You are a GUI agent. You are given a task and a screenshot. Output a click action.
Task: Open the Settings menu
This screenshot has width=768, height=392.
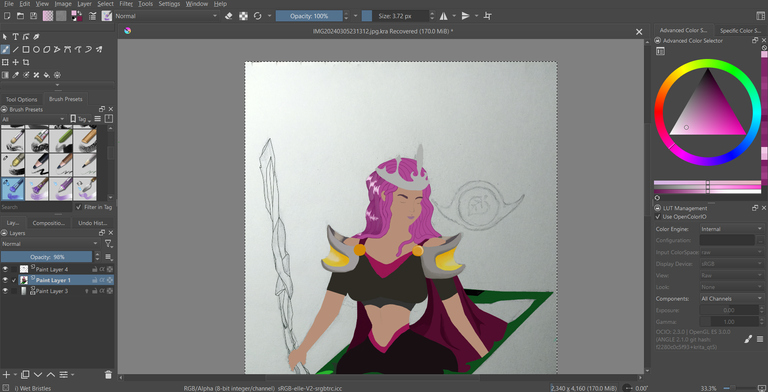pyautogui.click(x=169, y=4)
